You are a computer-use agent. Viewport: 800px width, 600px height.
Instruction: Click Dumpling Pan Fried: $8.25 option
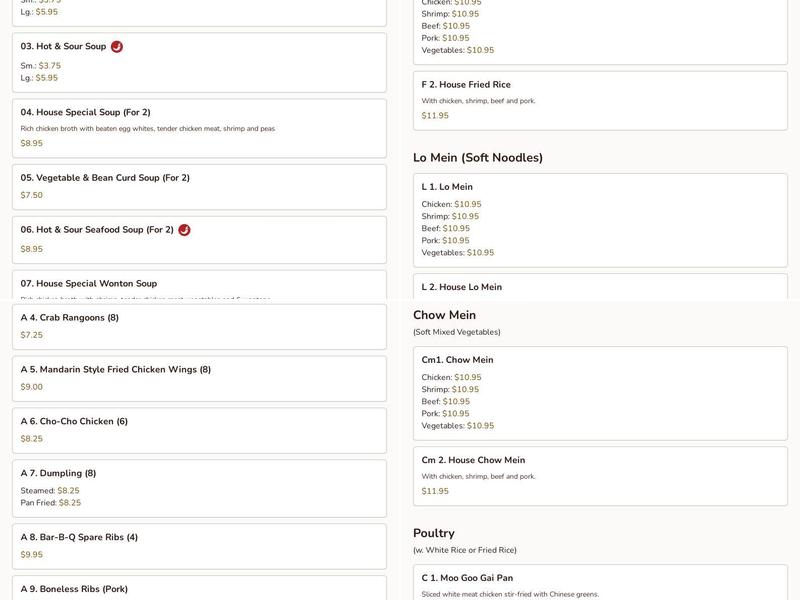point(51,503)
